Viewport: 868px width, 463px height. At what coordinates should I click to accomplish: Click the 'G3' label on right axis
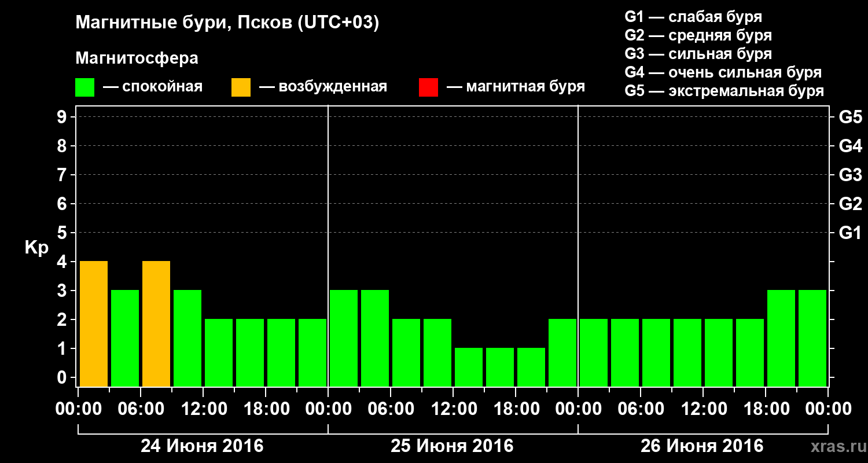click(851, 175)
